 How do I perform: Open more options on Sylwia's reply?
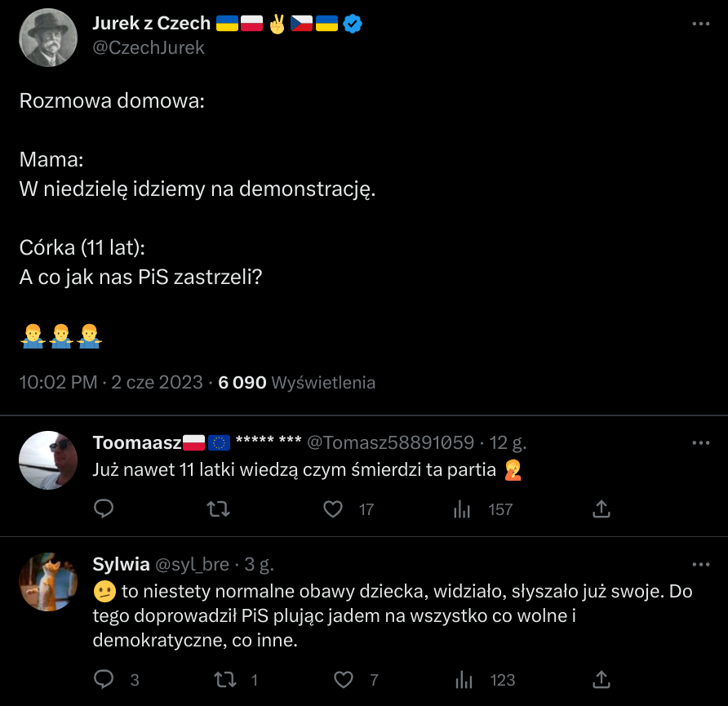(x=700, y=564)
